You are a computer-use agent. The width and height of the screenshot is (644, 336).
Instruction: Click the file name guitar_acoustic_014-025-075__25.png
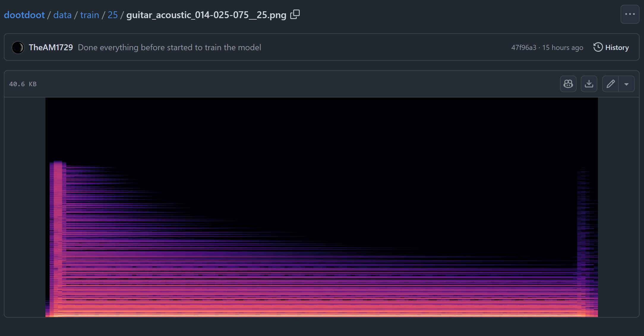point(206,15)
